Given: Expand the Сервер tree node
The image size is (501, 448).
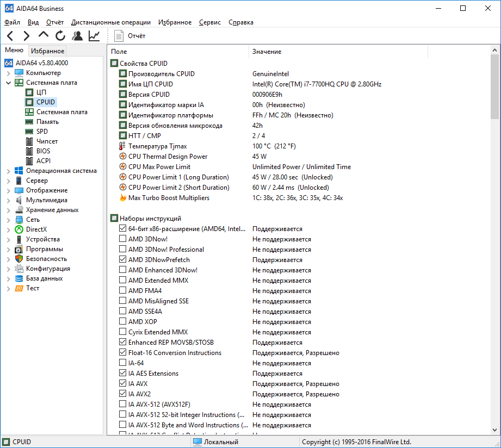Looking at the screenshot, I should click(x=9, y=181).
